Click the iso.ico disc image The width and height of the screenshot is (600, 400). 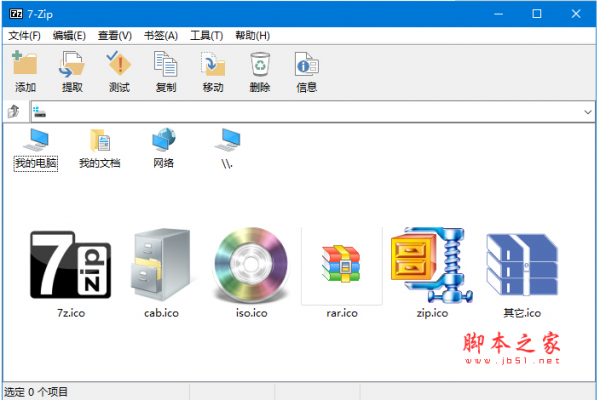pyautogui.click(x=251, y=265)
